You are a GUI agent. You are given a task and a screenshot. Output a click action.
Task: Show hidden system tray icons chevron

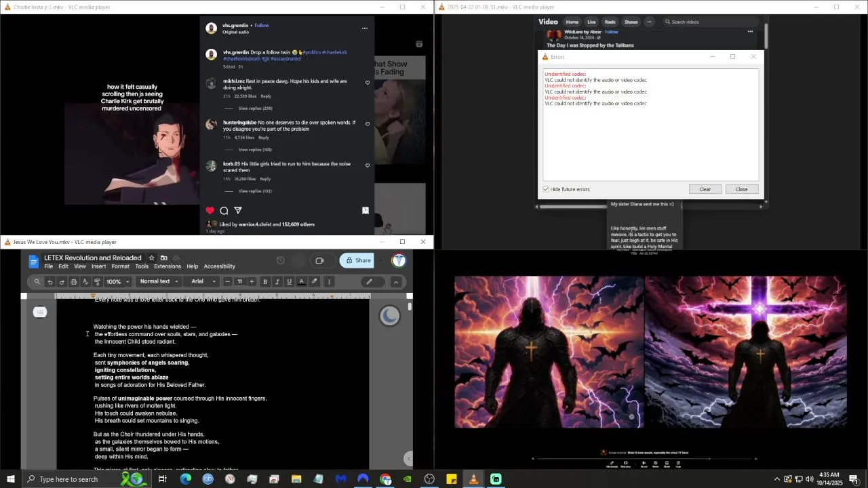point(777,479)
